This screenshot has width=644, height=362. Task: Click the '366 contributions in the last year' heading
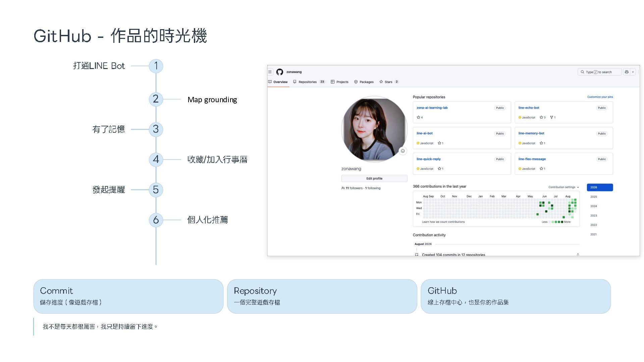tap(439, 186)
